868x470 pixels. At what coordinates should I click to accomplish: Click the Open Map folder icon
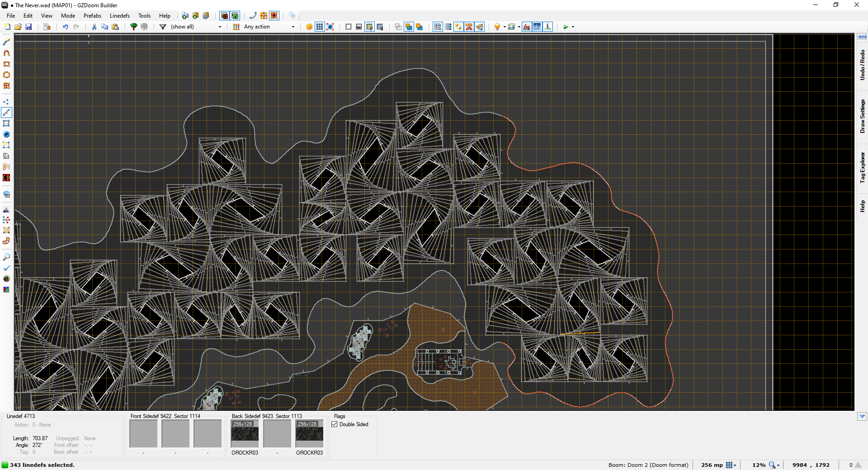pyautogui.click(x=18, y=27)
